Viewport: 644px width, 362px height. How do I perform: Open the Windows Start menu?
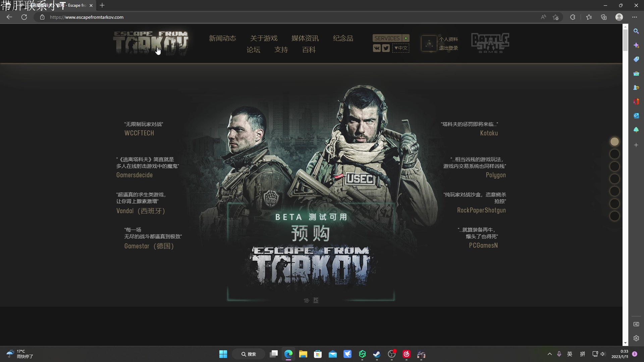click(223, 354)
